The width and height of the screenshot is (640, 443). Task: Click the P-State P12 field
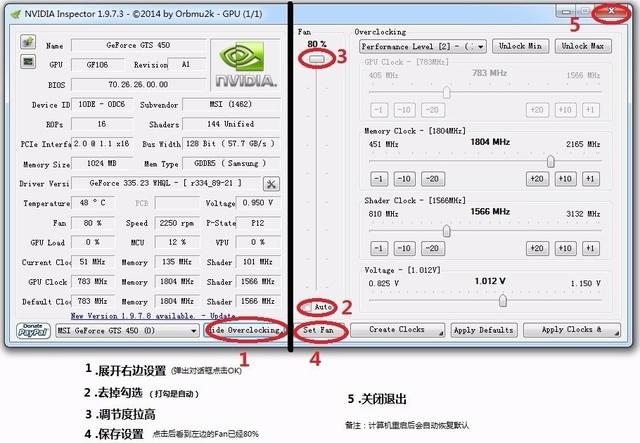258,223
